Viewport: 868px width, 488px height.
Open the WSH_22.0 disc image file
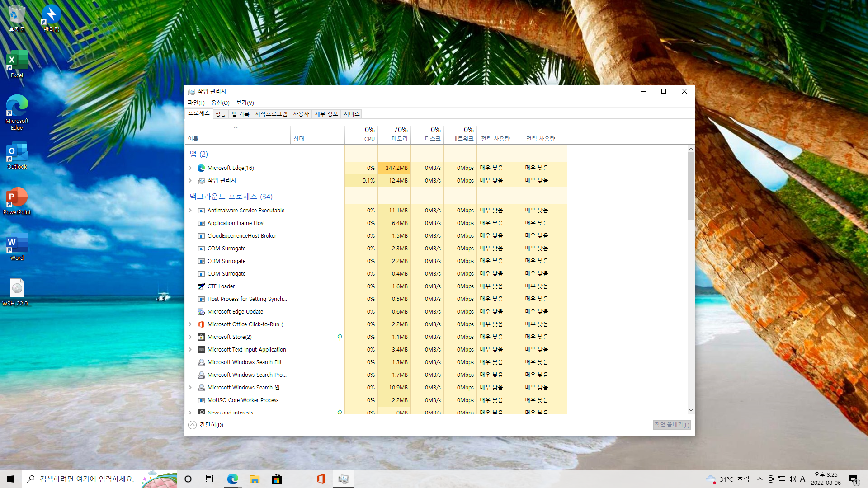17,293
